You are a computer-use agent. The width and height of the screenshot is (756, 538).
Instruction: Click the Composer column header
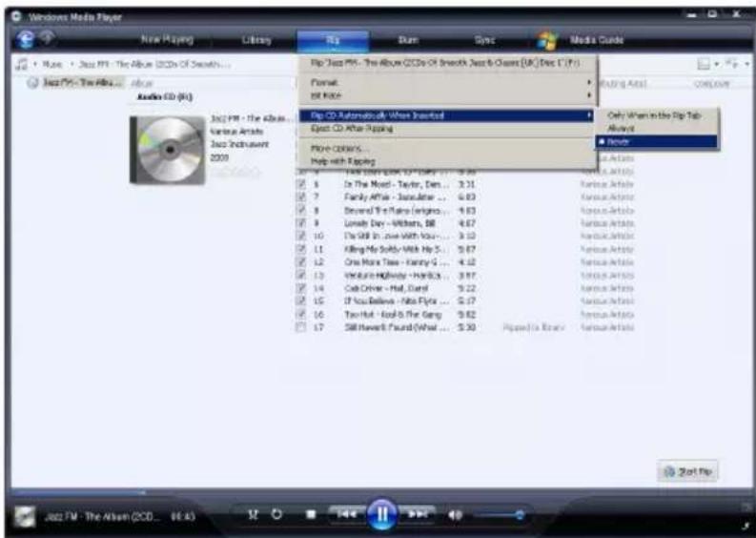711,84
